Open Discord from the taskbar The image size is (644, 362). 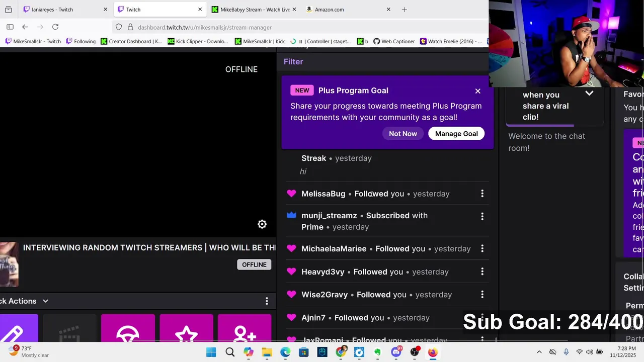click(x=396, y=352)
